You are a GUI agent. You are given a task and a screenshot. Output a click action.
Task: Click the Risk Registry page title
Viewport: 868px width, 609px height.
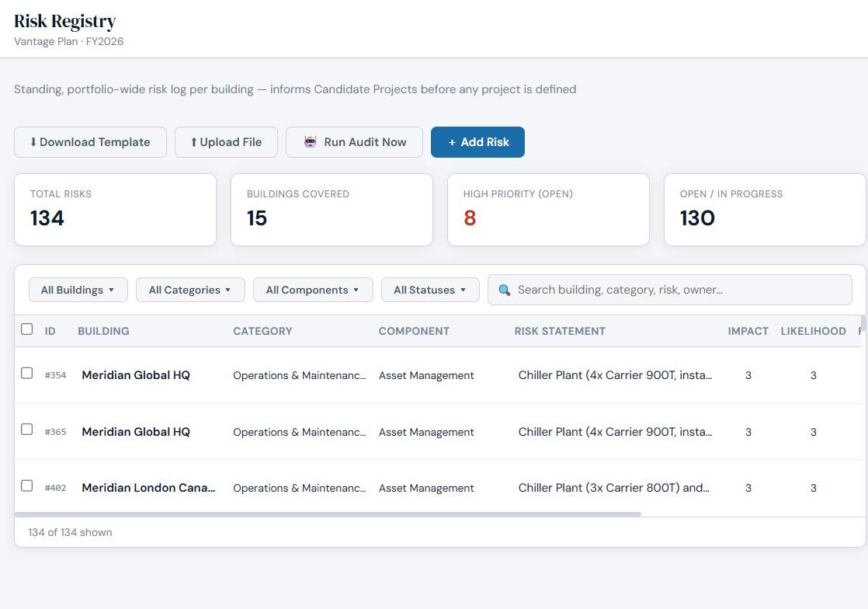64,21
